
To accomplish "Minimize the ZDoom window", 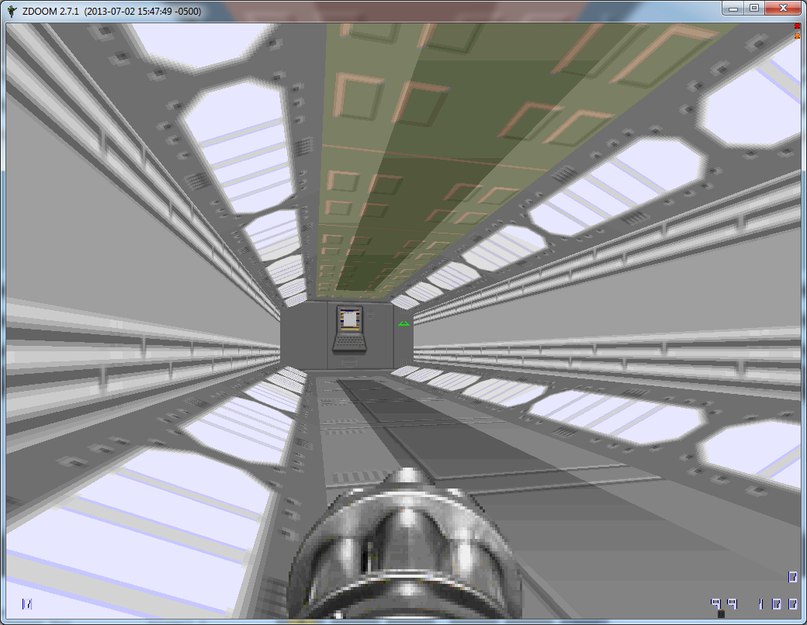I will (x=733, y=8).
